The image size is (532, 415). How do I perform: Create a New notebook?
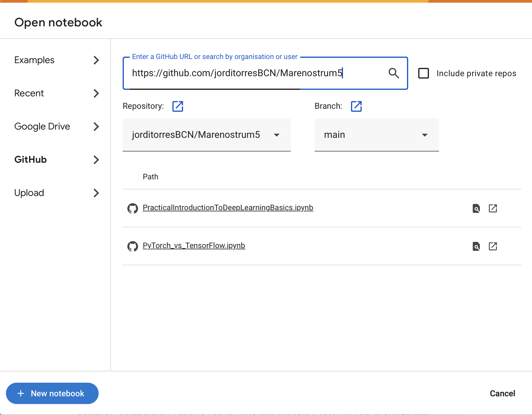[x=52, y=393]
